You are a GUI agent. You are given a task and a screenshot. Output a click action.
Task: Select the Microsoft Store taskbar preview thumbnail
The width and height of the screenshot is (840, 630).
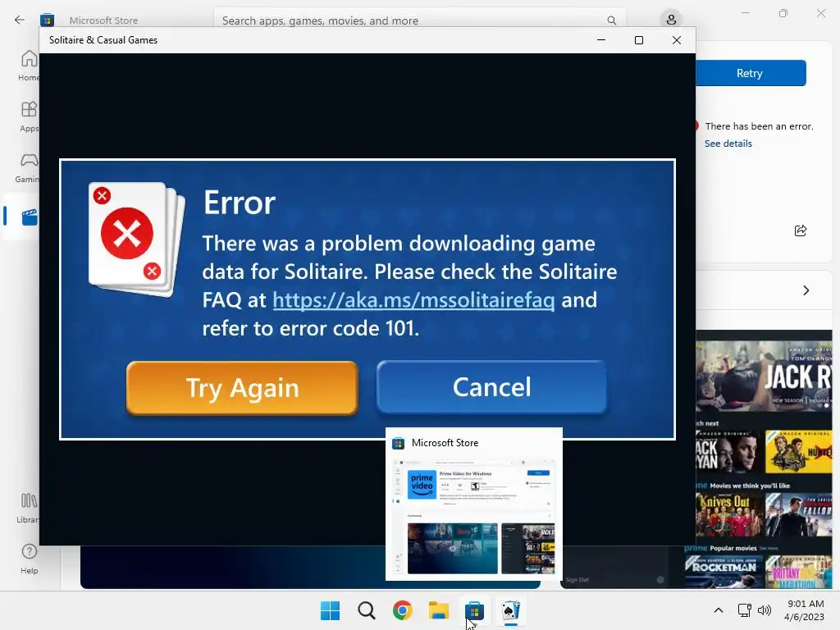tap(474, 504)
